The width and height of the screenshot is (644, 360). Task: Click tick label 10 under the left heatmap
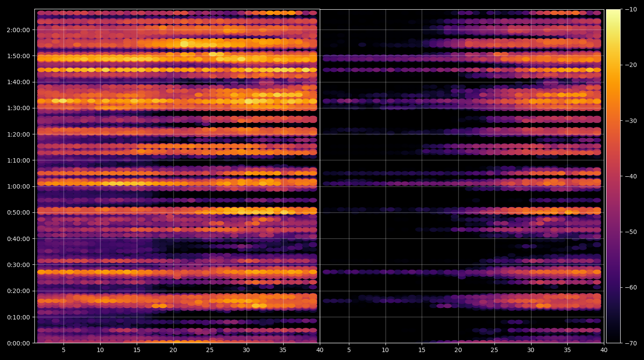tap(100, 350)
